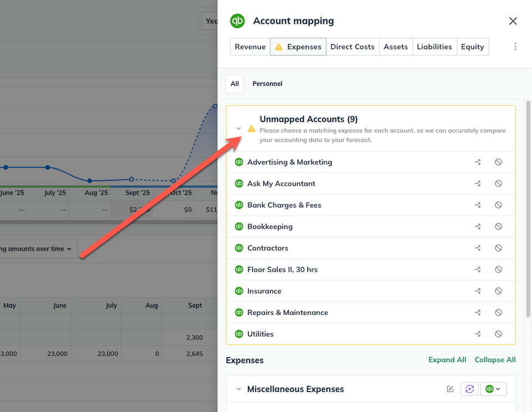Go to the Assets tab

click(x=396, y=47)
